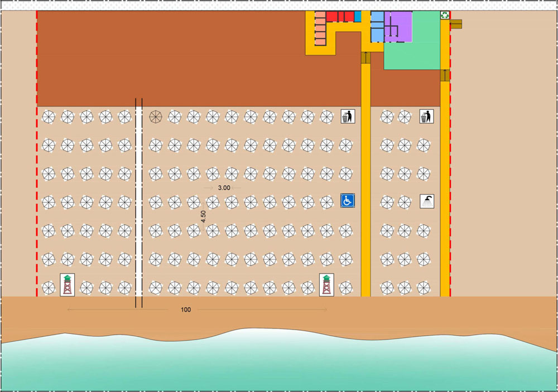The image size is (558, 392).
Task: Click the umbrella left of the wheelchair icon
Action: tap(326, 202)
